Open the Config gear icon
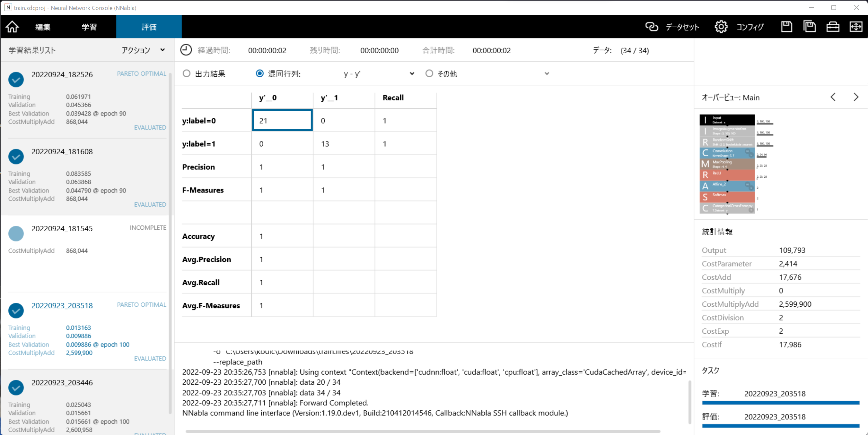The width and height of the screenshot is (868, 435). (x=721, y=27)
